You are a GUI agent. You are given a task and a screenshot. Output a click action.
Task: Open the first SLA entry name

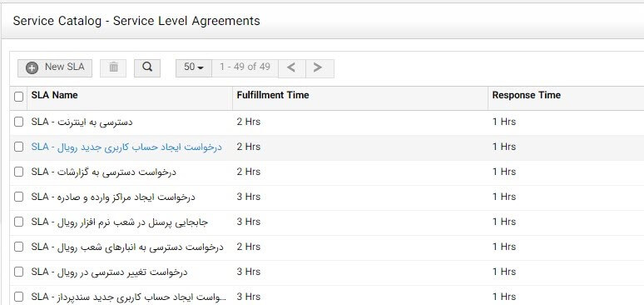[x=82, y=122]
